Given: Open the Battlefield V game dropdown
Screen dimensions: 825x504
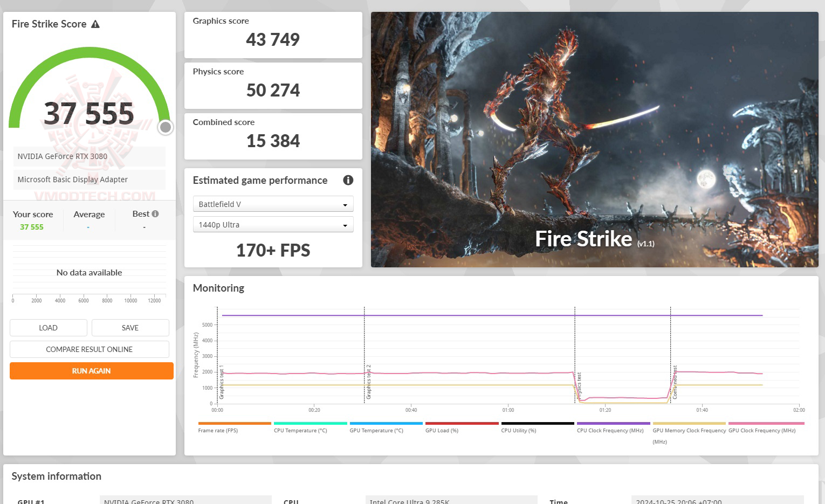Looking at the screenshot, I should point(273,204).
